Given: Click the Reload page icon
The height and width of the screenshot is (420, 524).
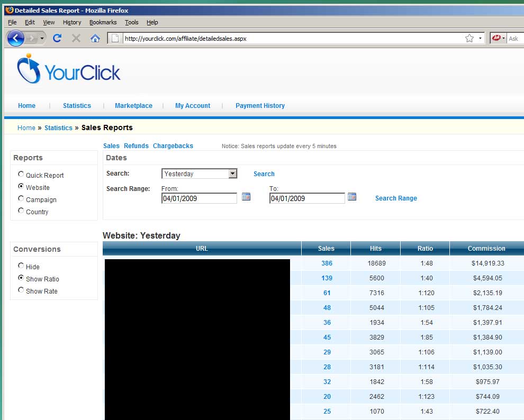Looking at the screenshot, I should (57, 38).
